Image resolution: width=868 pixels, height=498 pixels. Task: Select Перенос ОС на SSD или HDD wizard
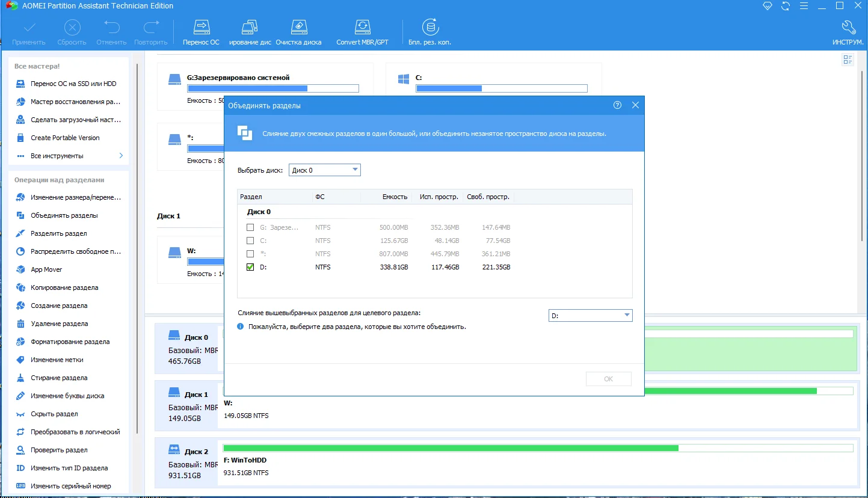pos(69,84)
